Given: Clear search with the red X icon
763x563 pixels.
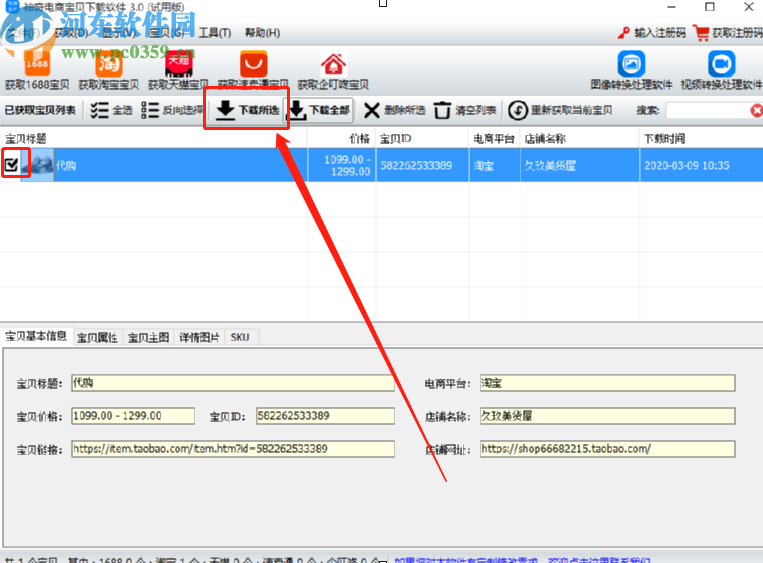Looking at the screenshot, I should (x=757, y=110).
